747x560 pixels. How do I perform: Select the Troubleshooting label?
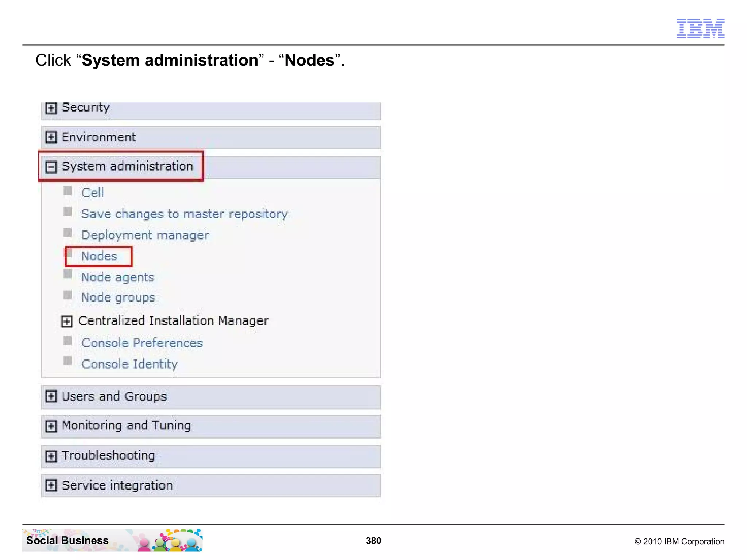click(108, 456)
